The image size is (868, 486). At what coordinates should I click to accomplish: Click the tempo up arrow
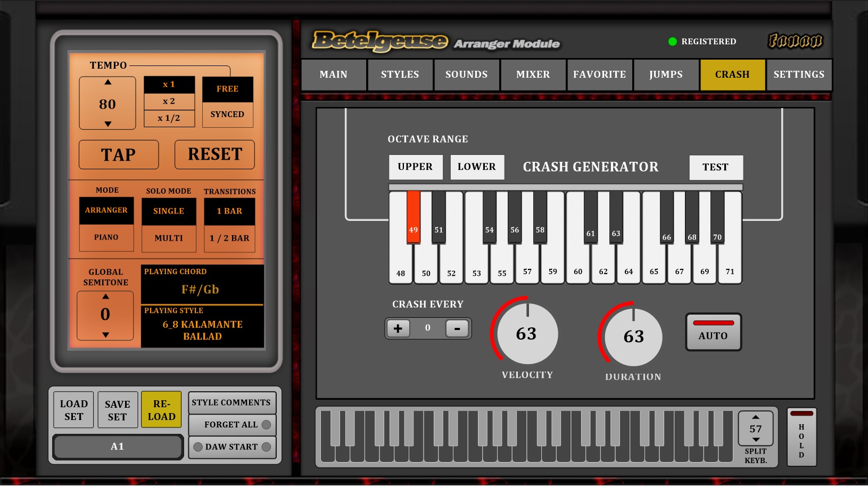coord(108,83)
